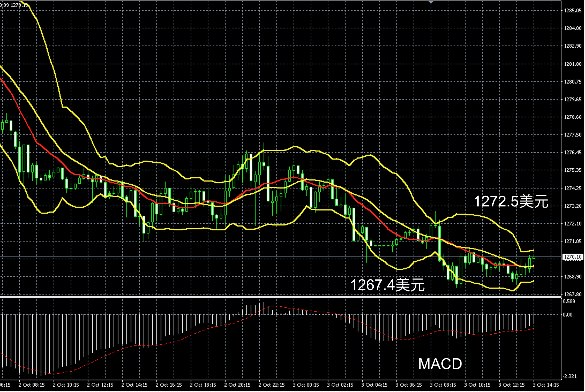Screen dimensions: 585x392
Task: Click the MACD scale value 0.589
Action: point(569,301)
